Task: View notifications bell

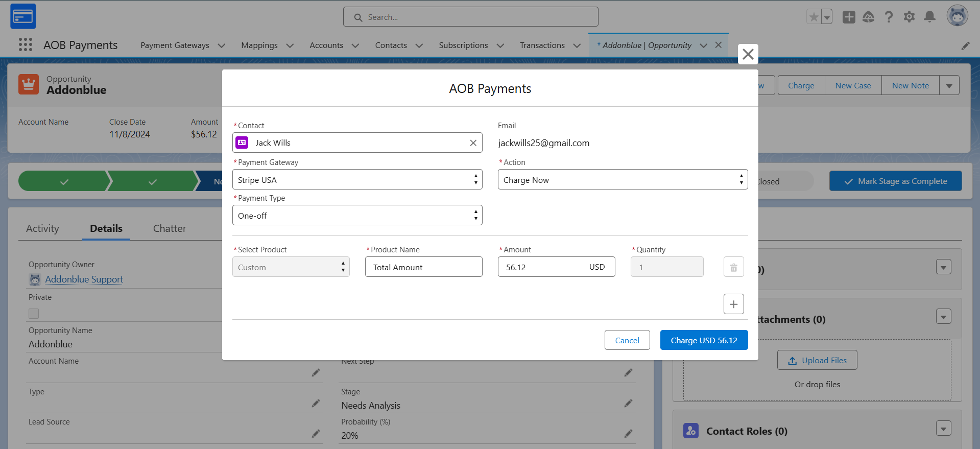Action: (930, 17)
